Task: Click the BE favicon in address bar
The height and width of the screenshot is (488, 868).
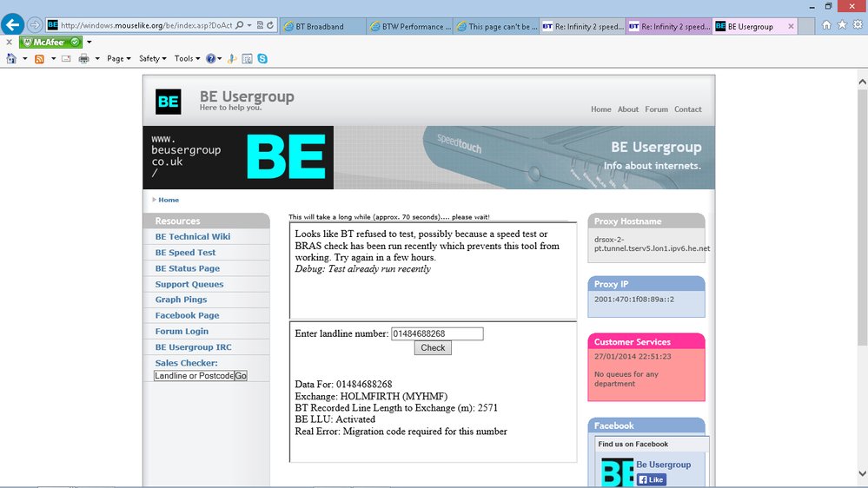Action: 53,25
